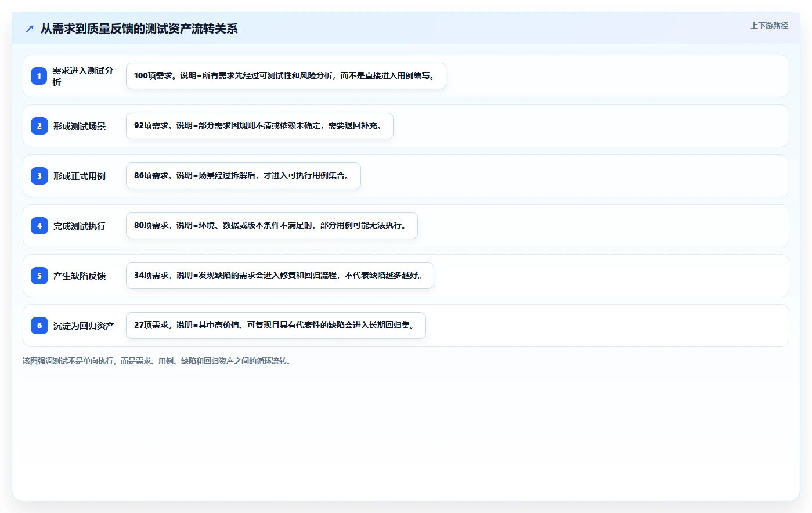Open the 92项需求 description box

pyautogui.click(x=259, y=126)
